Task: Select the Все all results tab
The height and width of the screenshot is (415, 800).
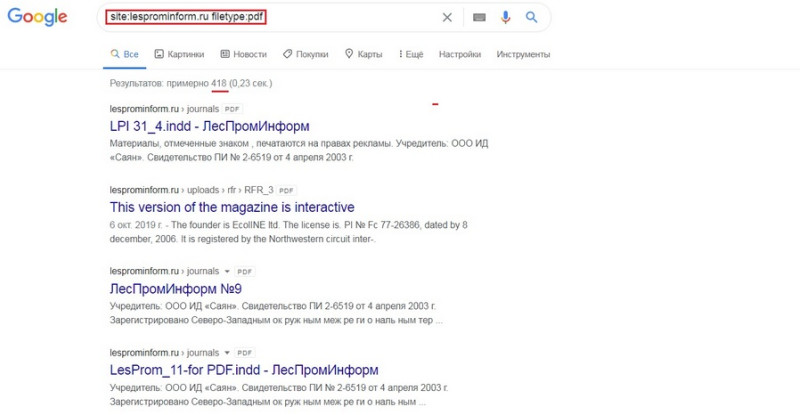Action: coord(124,54)
